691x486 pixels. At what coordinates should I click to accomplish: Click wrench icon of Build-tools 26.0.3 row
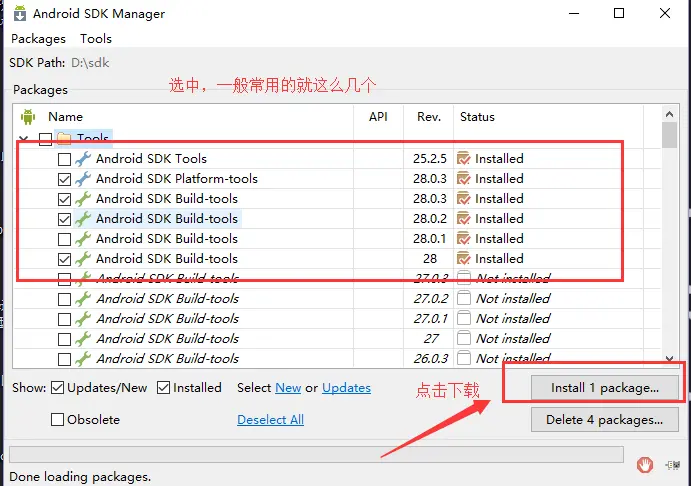tap(83, 359)
